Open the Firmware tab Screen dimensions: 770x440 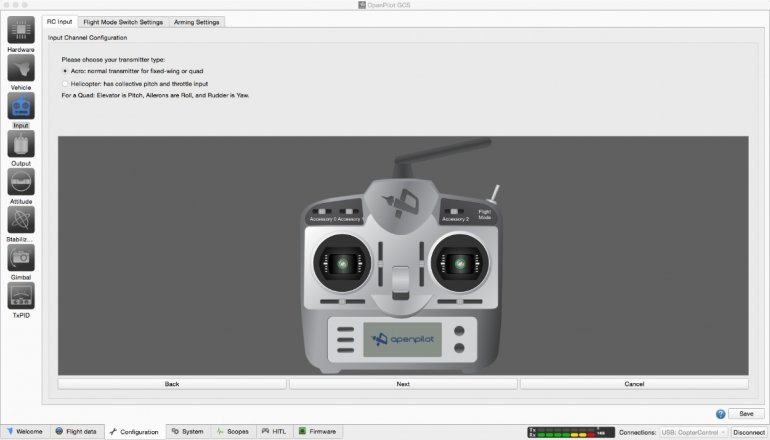(317, 432)
